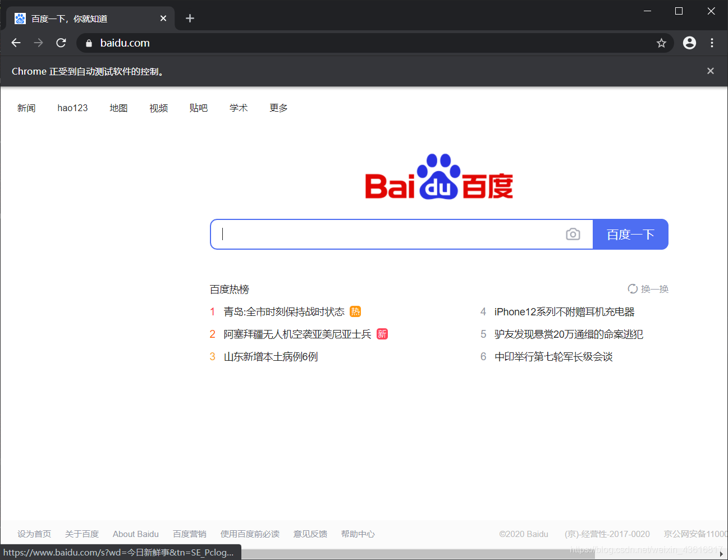
Task: Click the ©2020 Baidu footer text
Action: click(x=524, y=534)
